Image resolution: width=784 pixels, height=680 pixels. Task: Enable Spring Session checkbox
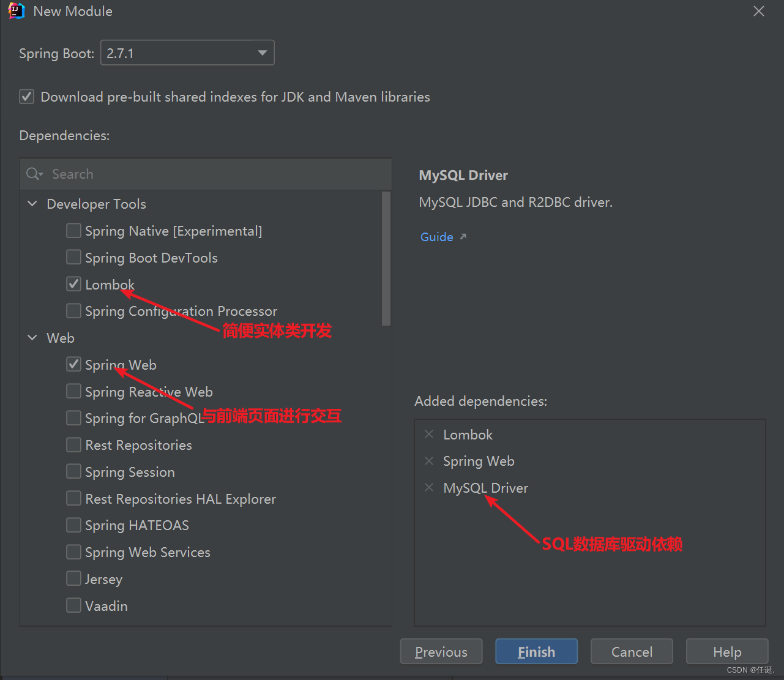73,471
